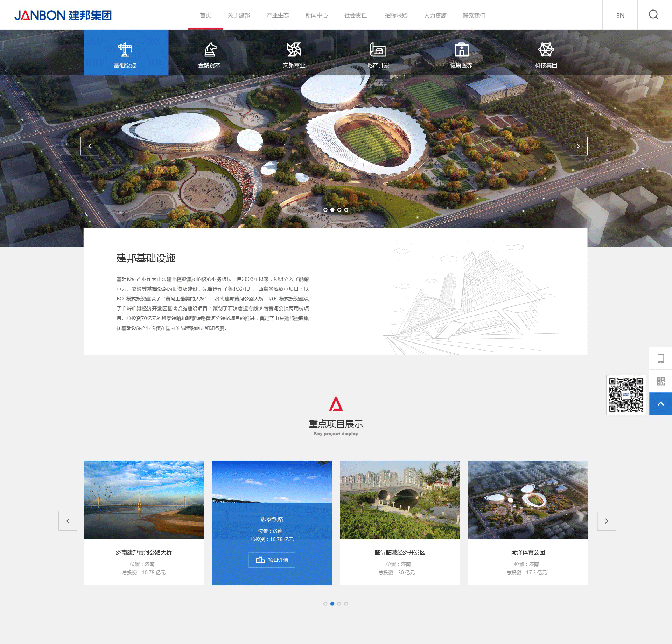Screen dimensions: 672x644
Task: Click the QR code sidebar icon
Action: [x=660, y=381]
